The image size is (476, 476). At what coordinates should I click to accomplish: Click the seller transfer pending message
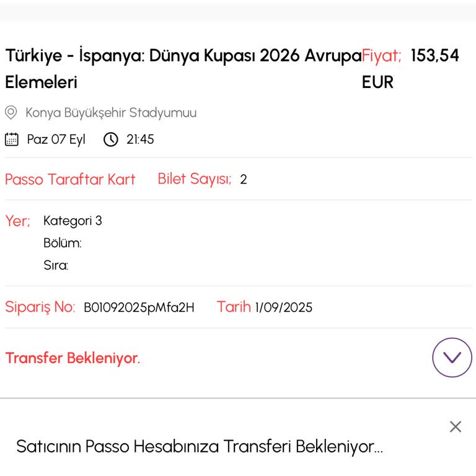[x=200, y=446]
